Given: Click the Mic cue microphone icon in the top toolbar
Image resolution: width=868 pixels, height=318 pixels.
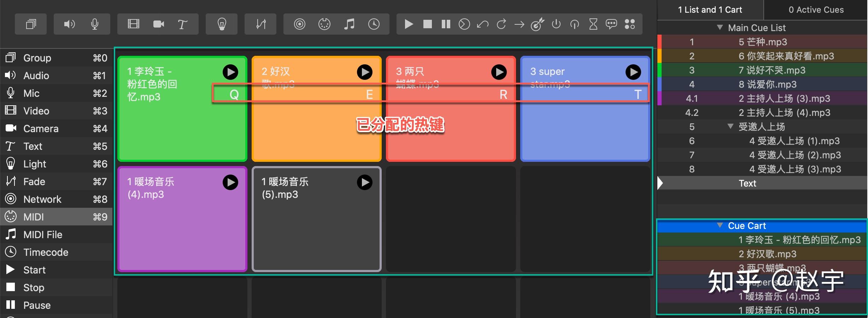Looking at the screenshot, I should [94, 24].
